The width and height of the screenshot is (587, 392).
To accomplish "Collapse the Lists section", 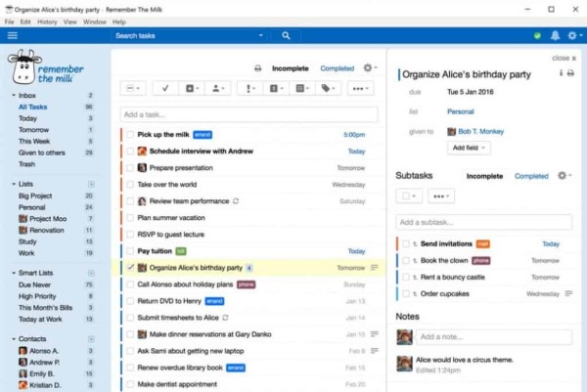I will click(x=14, y=184).
